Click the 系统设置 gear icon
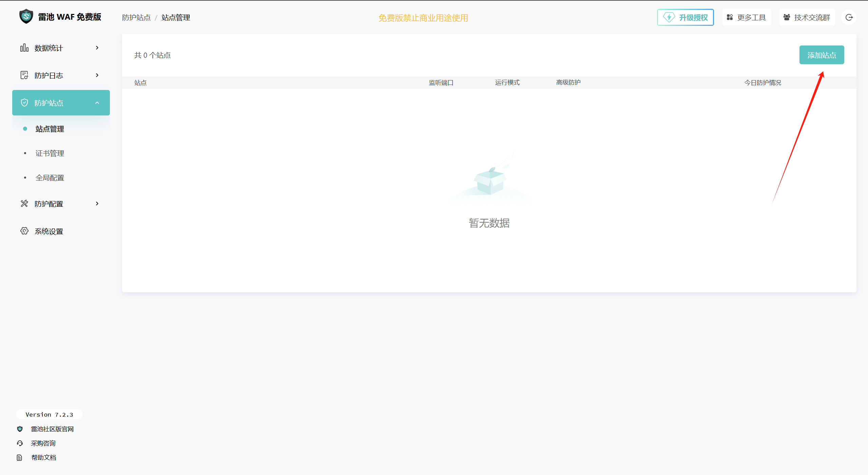This screenshot has width=868, height=475. point(24,231)
